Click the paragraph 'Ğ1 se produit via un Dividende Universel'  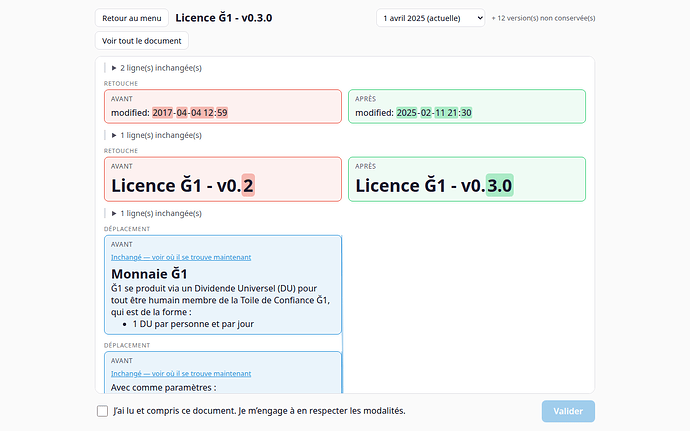(x=220, y=300)
